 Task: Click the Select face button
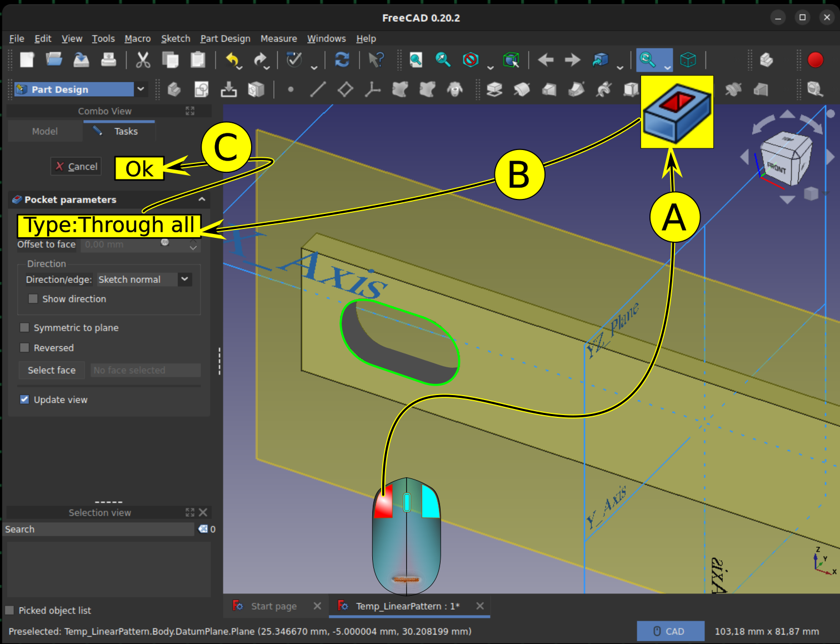point(52,370)
